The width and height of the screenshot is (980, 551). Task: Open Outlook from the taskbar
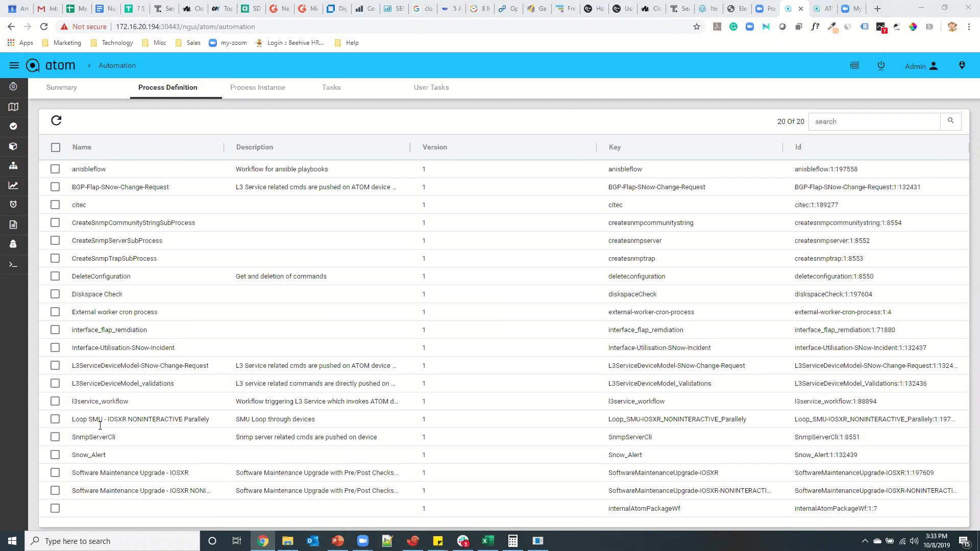312,541
